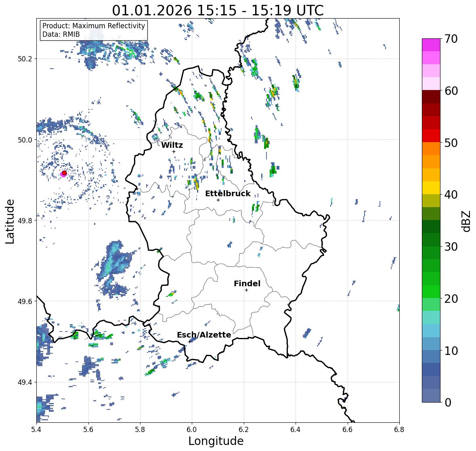Image resolution: width=476 pixels, height=451 pixels.
Task: Click longitude tick label 5.8
Action: point(140,430)
